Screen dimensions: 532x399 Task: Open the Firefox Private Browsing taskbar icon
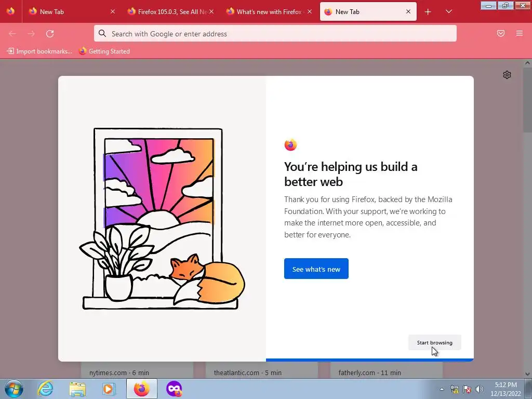[174, 389]
